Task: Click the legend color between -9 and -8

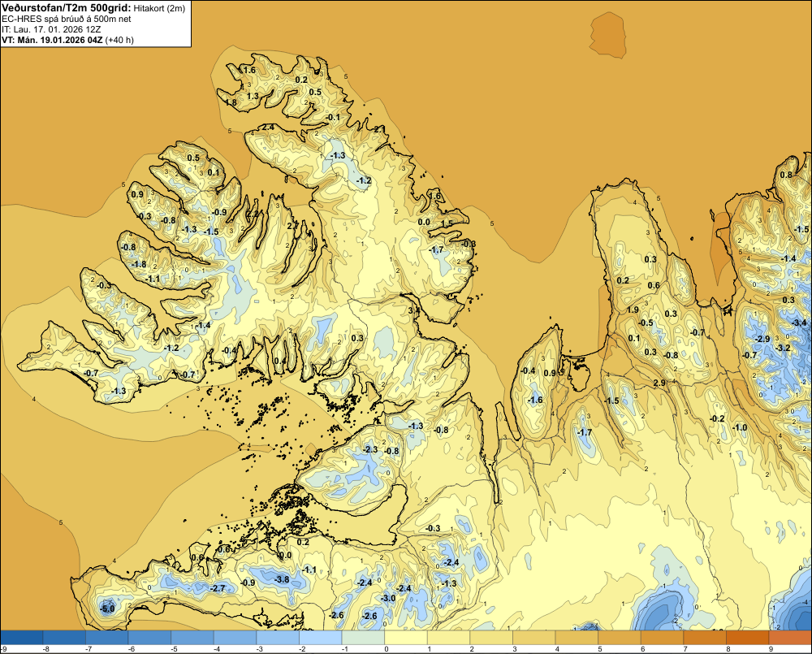Action: click(x=22, y=637)
